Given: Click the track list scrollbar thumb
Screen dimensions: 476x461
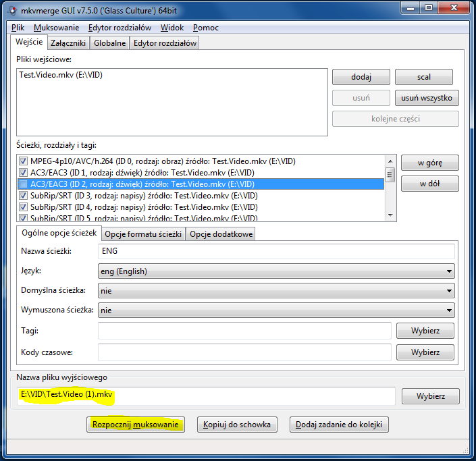Looking at the screenshot, I should click(x=390, y=175).
